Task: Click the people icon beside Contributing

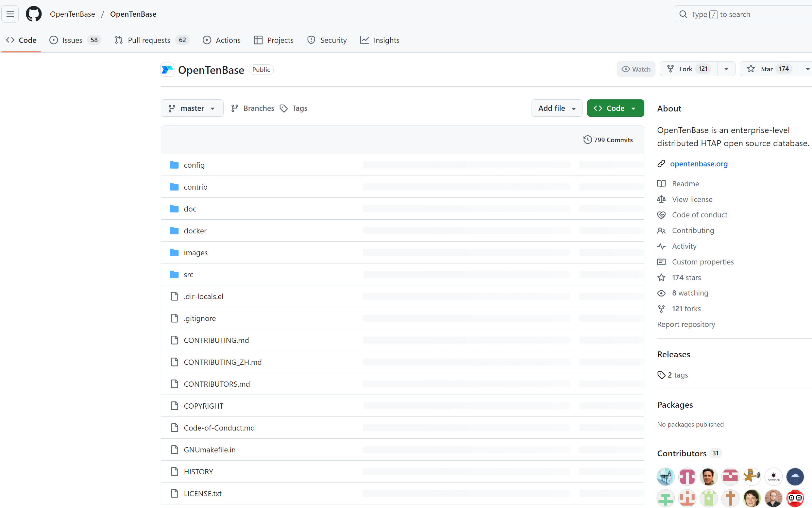Action: coord(661,231)
